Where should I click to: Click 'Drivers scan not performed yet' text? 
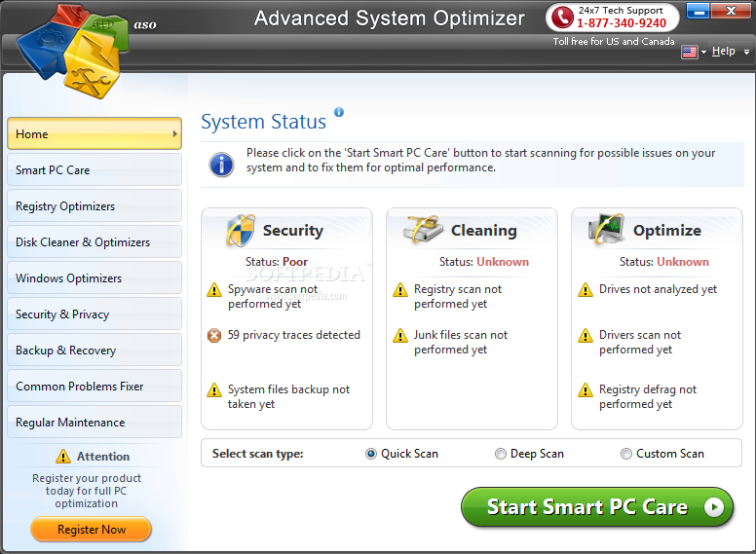click(x=640, y=342)
